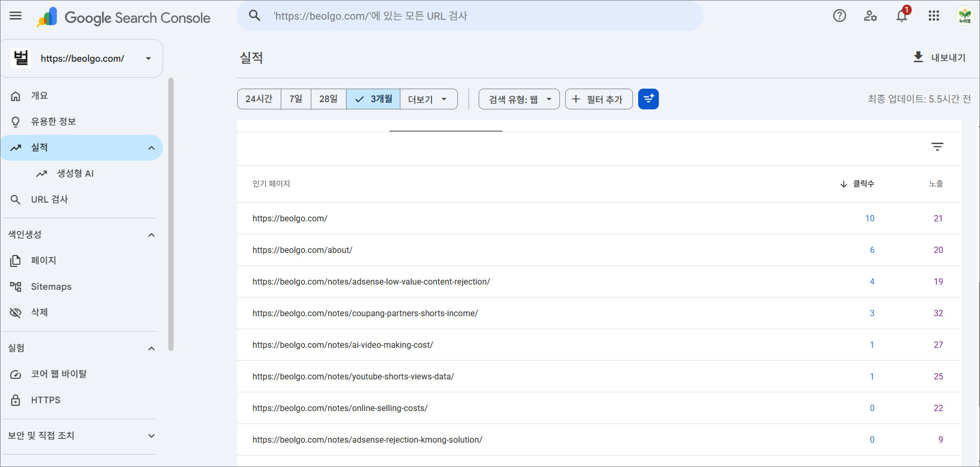The height and width of the screenshot is (467, 980).
Task: Click the coupang-partners-shorts-income page row
Action: coord(599,313)
